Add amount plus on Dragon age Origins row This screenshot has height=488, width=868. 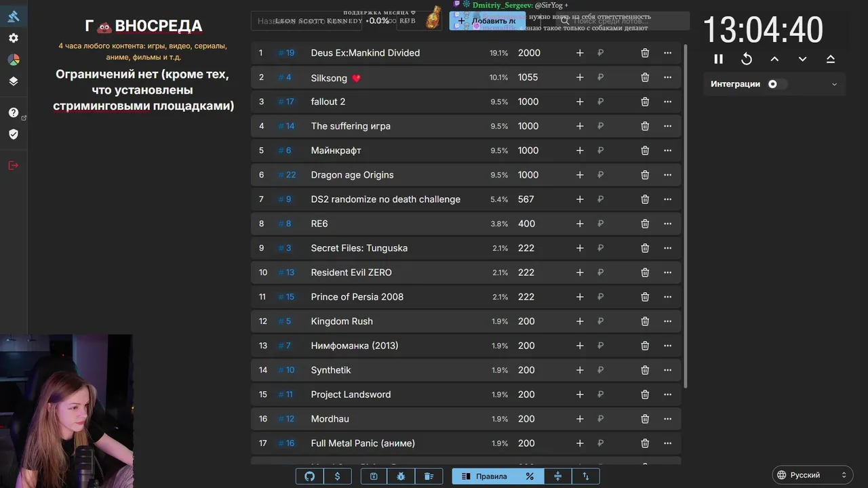580,175
